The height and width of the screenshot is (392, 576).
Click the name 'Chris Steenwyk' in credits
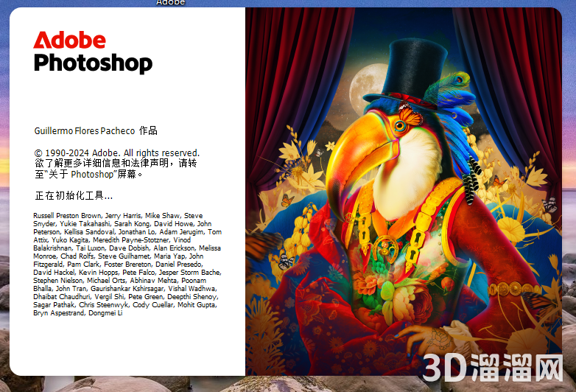(x=104, y=304)
